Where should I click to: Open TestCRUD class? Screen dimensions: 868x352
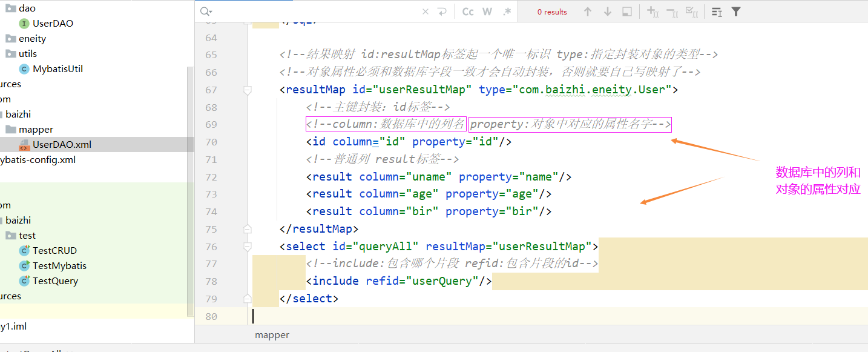click(54, 251)
